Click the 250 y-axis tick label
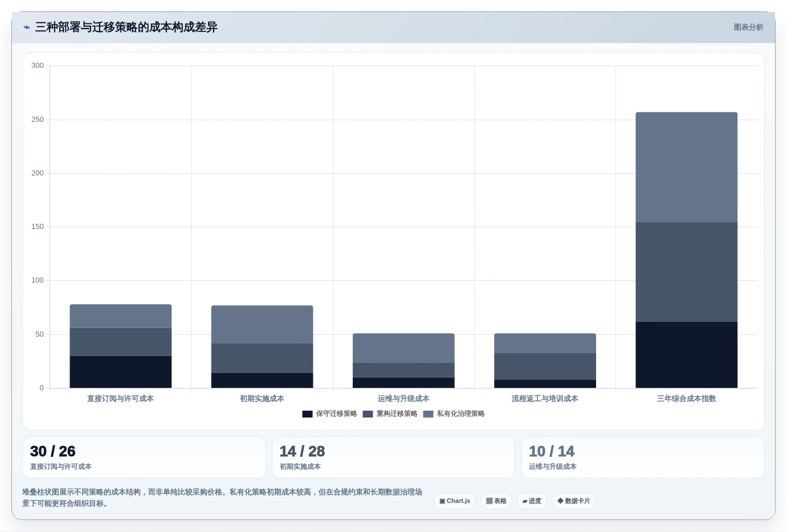 (x=38, y=120)
